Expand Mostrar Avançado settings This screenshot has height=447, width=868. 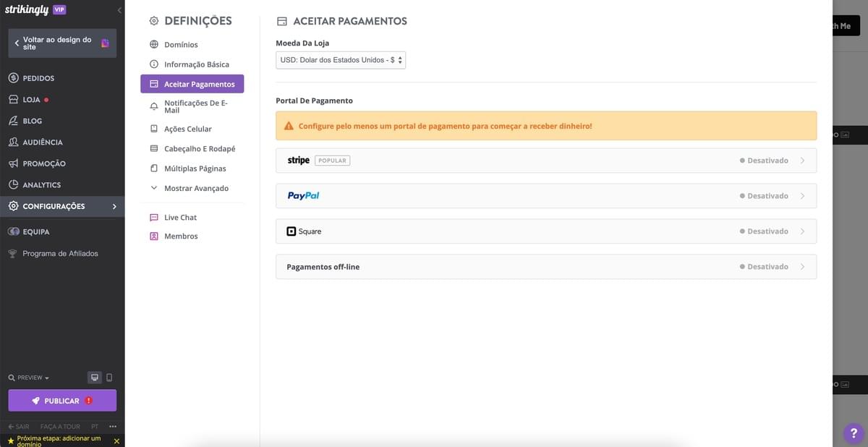(191, 187)
